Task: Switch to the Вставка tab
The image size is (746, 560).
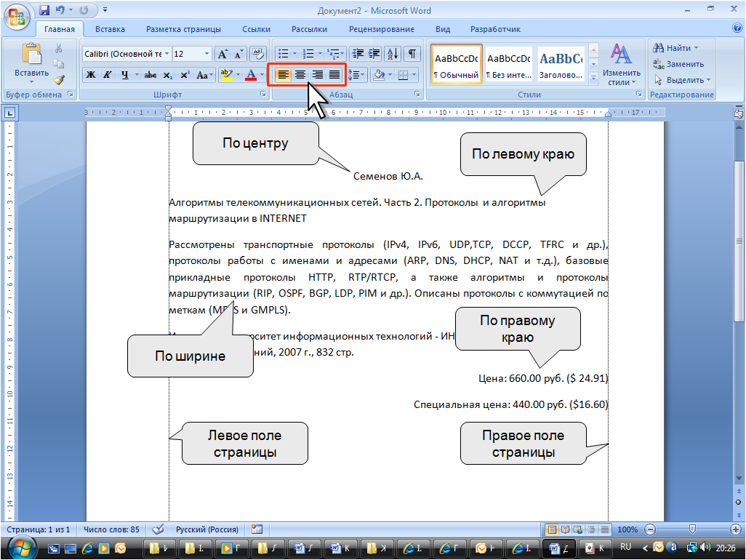Action: click(110, 29)
